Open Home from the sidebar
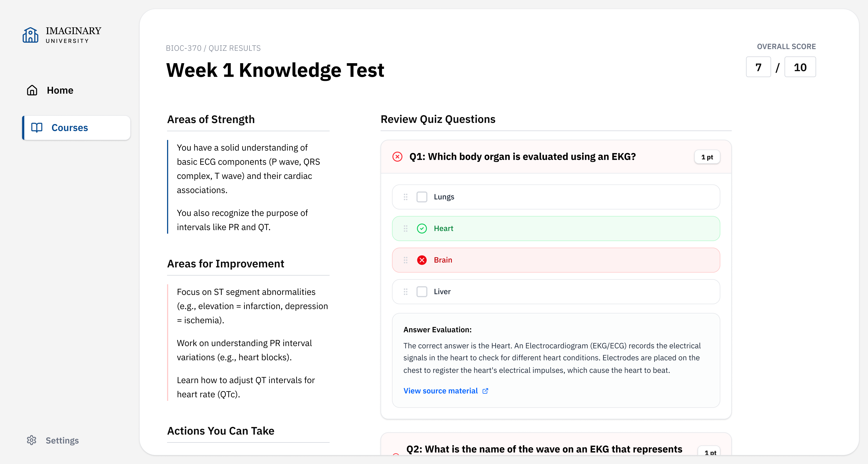Image resolution: width=868 pixels, height=464 pixels. [60, 90]
